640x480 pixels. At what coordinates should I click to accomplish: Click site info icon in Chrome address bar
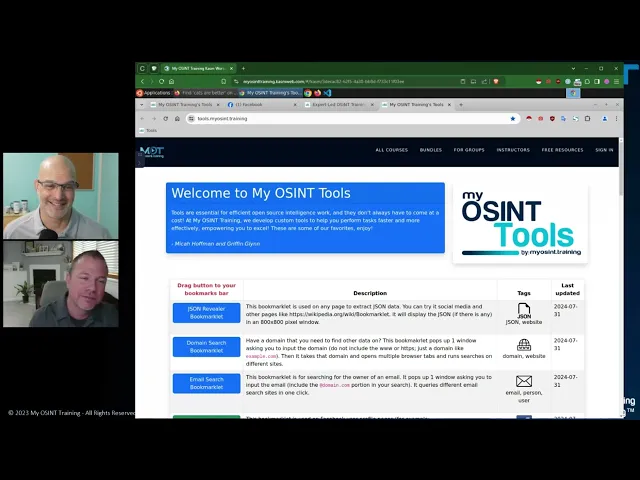(191, 119)
